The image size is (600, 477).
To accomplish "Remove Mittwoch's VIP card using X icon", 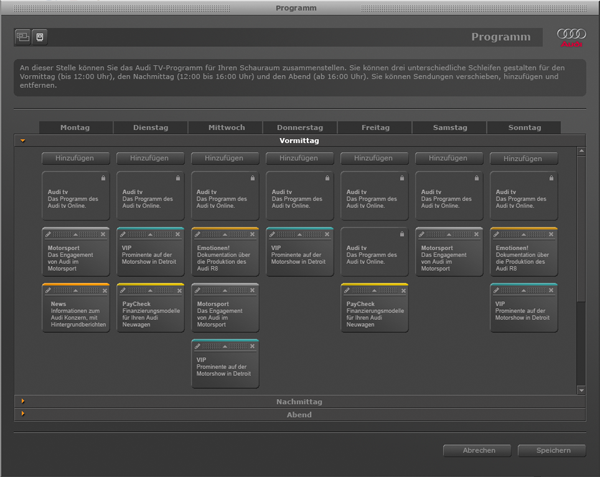I will pos(252,346).
